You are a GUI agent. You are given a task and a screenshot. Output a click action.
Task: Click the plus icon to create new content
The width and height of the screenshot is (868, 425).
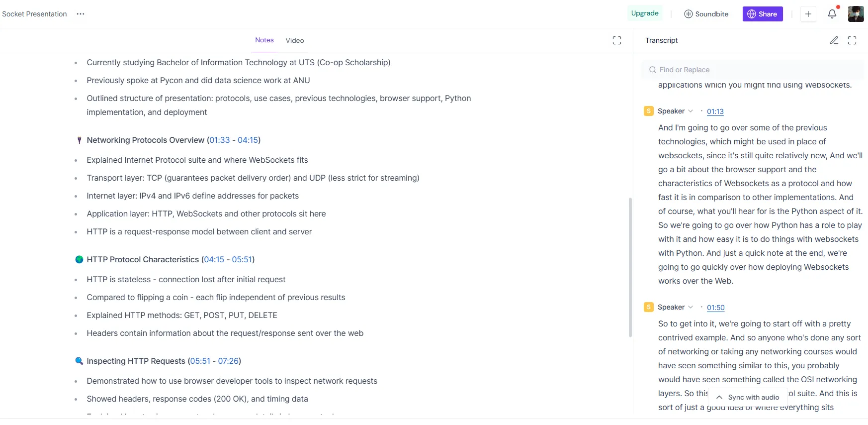point(808,14)
